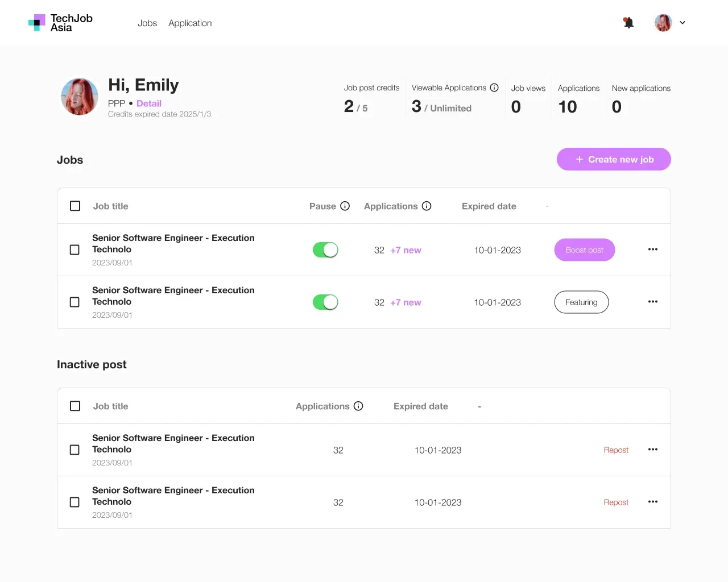Click info icon beside Viewable Applications
This screenshot has height=582, width=728.
(494, 88)
